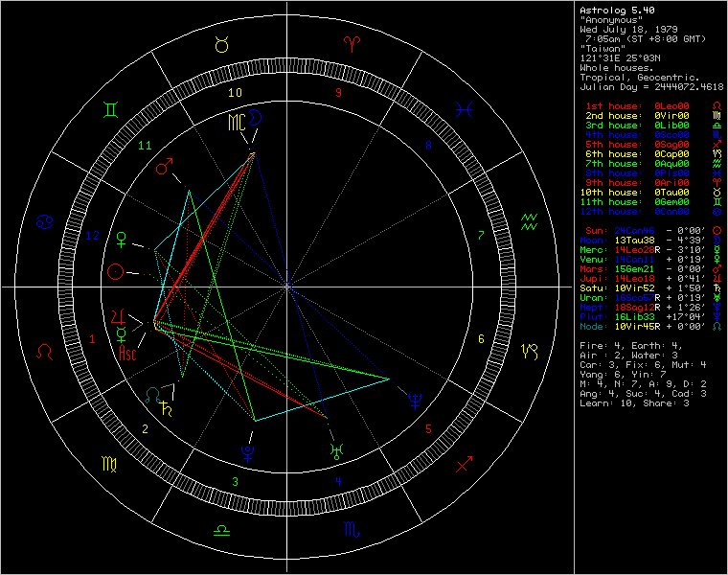
Task: Select the green Mercury glyph above Asc
Action: click(x=122, y=333)
